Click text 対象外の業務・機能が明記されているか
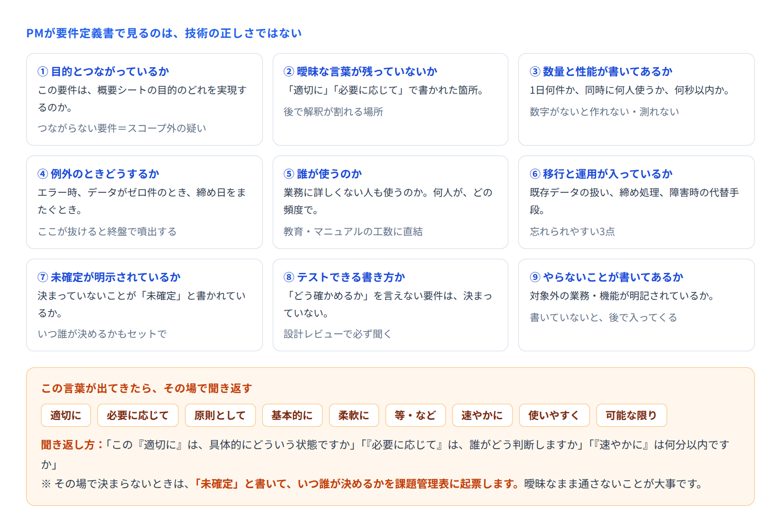The height and width of the screenshot is (532, 781). 621,296
